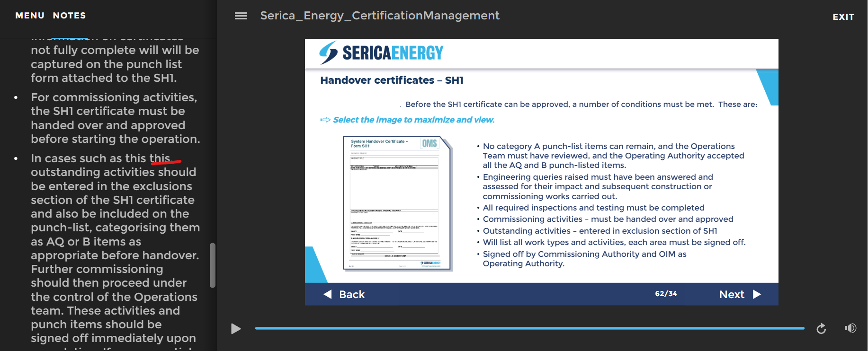
Task: Click the seek bar progress slider
Action: point(529,328)
